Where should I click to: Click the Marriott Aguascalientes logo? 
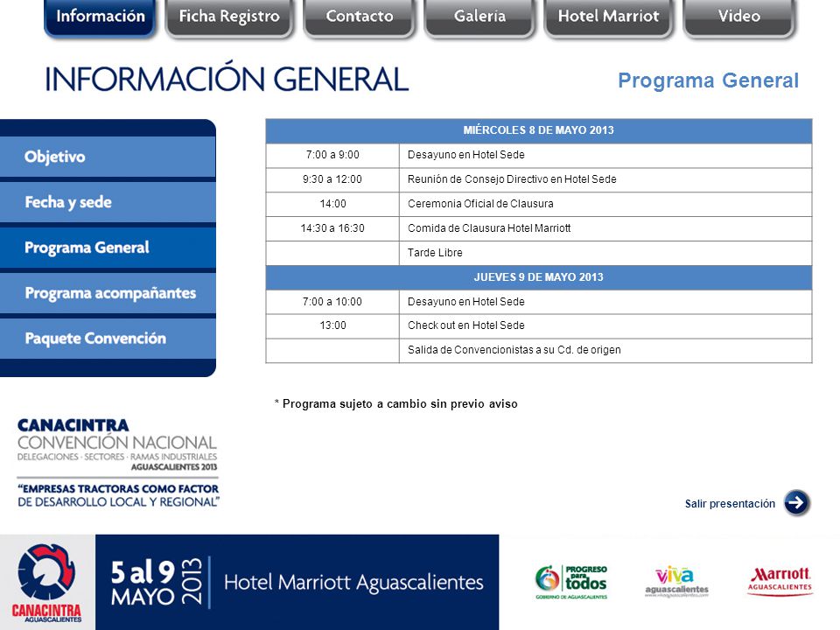coord(780,581)
